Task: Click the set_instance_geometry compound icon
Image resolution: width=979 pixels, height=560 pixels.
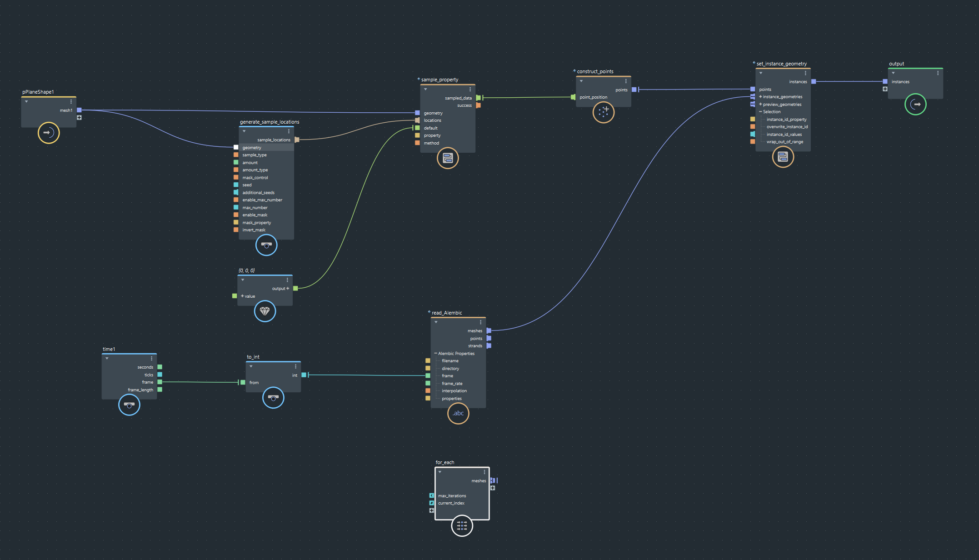Action: click(x=783, y=157)
